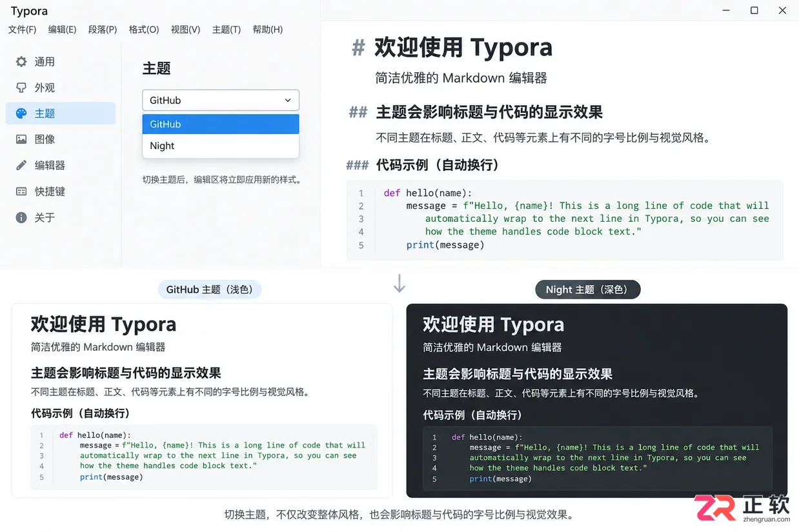The width and height of the screenshot is (799, 532).
Task: Click the palette icon beside 主题
Action: (21, 113)
